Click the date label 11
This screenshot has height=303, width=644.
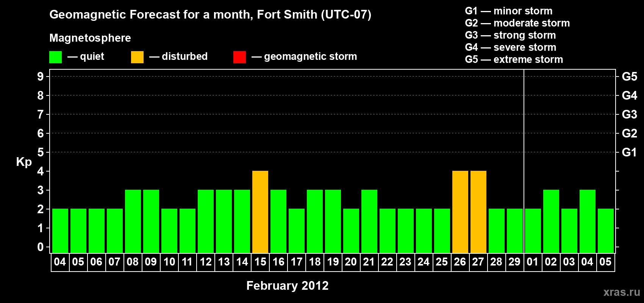pyautogui.click(x=188, y=262)
